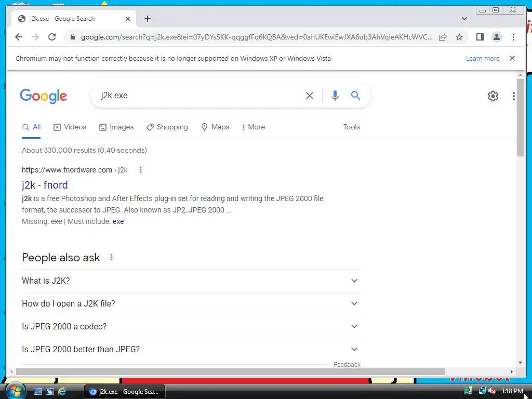Open a new browser tab
The image size is (532, 399).
pos(147,19)
